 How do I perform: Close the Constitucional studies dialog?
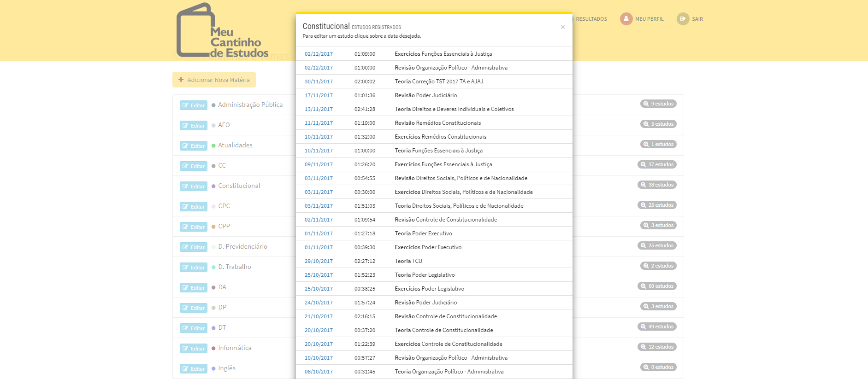(x=562, y=27)
